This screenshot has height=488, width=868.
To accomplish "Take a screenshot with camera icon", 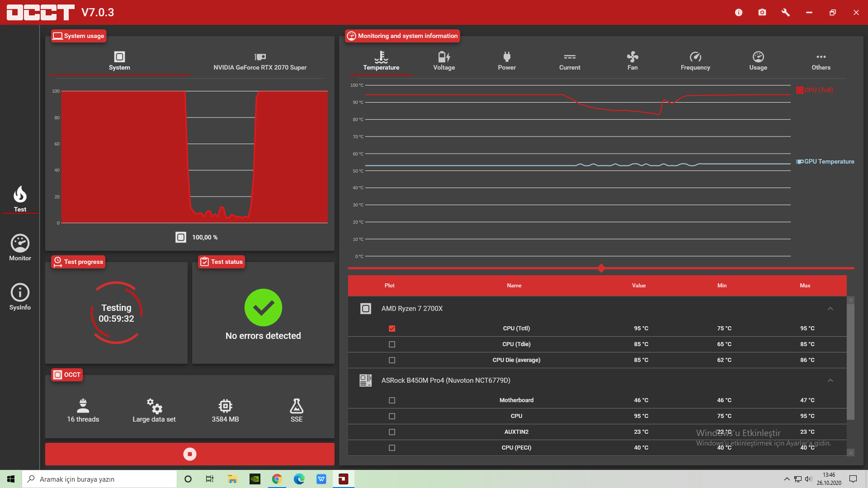I will pos(762,12).
